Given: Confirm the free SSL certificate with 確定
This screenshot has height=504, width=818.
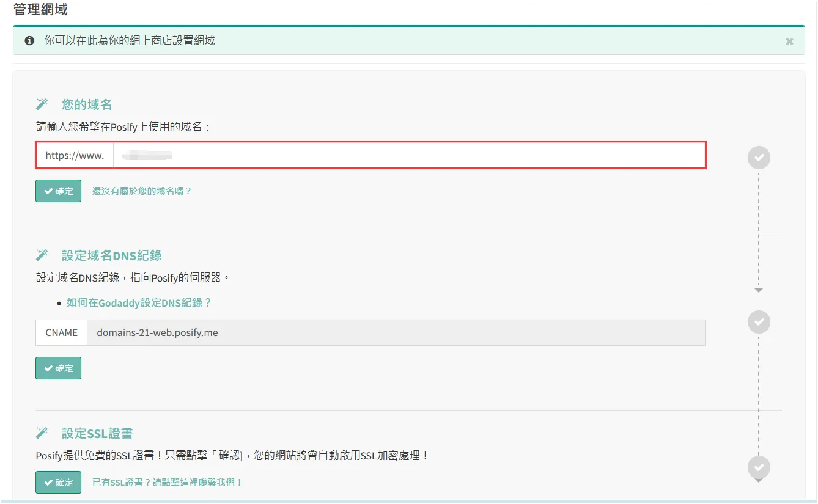Looking at the screenshot, I should tap(58, 483).
